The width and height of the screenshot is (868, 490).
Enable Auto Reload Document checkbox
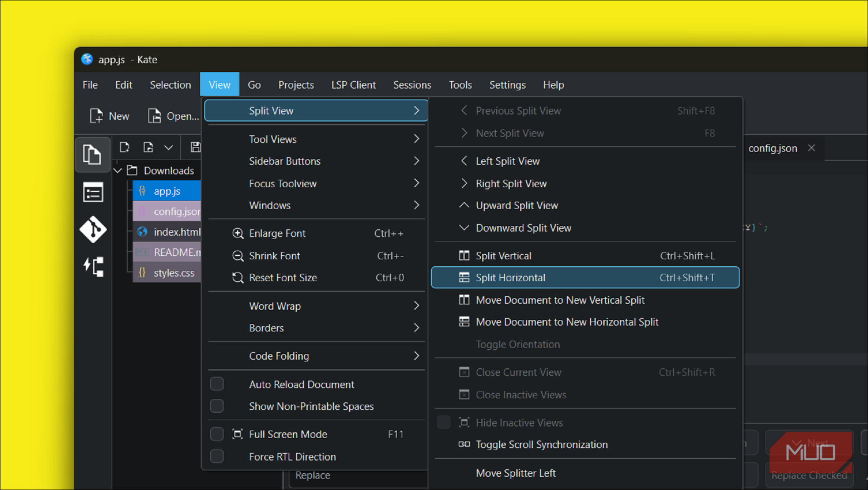(x=217, y=384)
